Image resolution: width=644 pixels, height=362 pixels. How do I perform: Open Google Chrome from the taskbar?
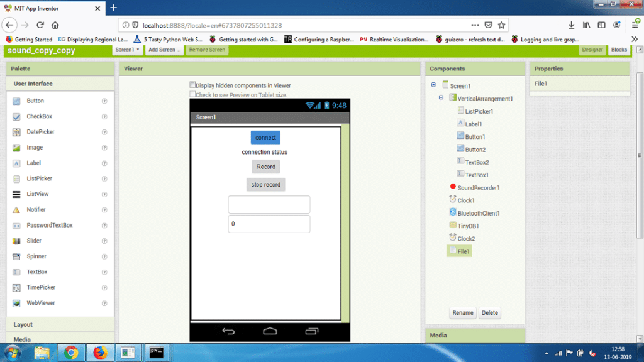(70, 353)
